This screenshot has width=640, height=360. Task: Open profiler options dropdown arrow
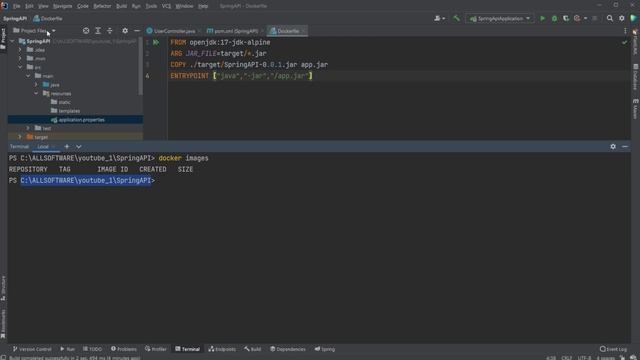[585, 18]
